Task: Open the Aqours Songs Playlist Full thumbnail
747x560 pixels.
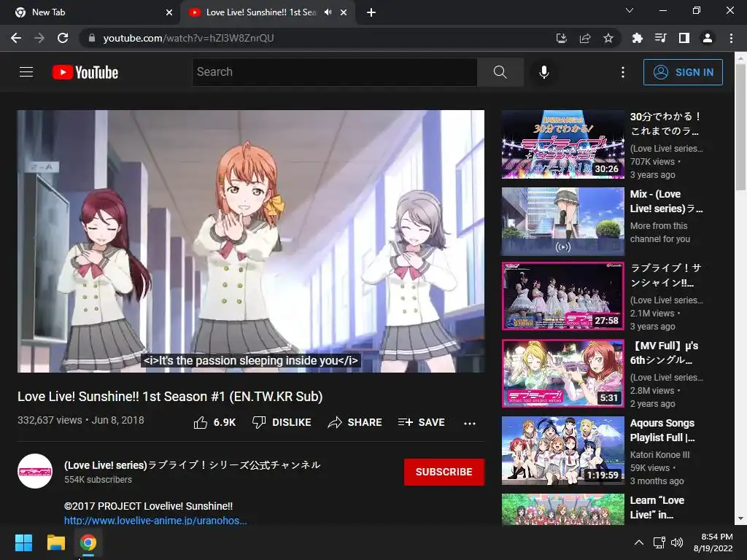Action: coord(563,451)
